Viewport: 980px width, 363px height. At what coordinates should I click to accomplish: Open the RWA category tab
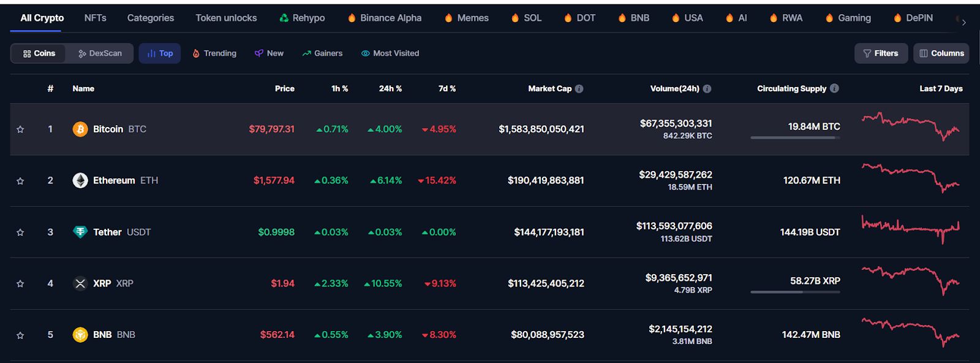click(786, 18)
